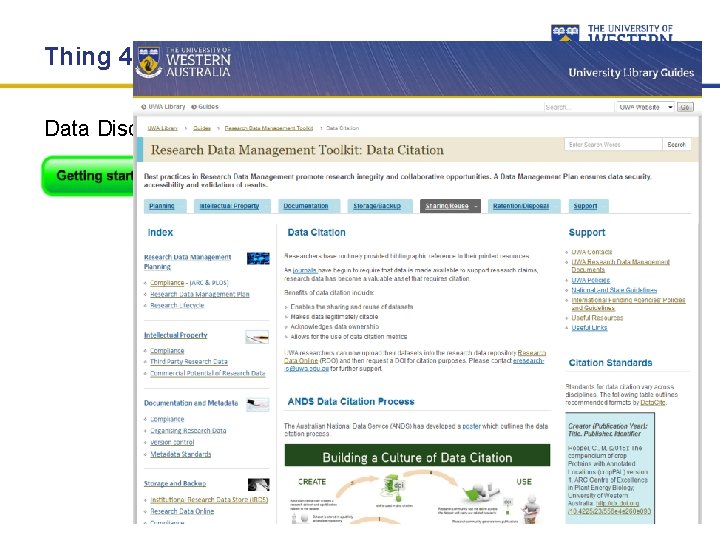
Task: Open Commercial Potential of Research Data link
Action: pyautogui.click(x=208, y=373)
